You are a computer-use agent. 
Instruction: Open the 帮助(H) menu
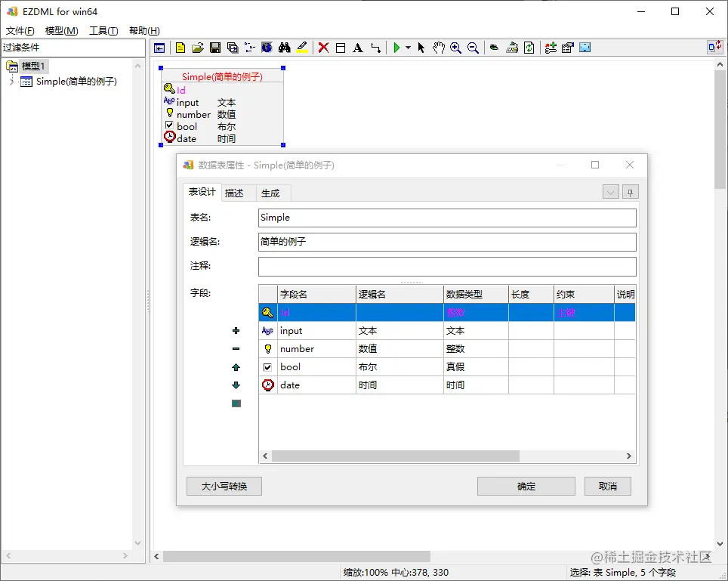click(144, 31)
